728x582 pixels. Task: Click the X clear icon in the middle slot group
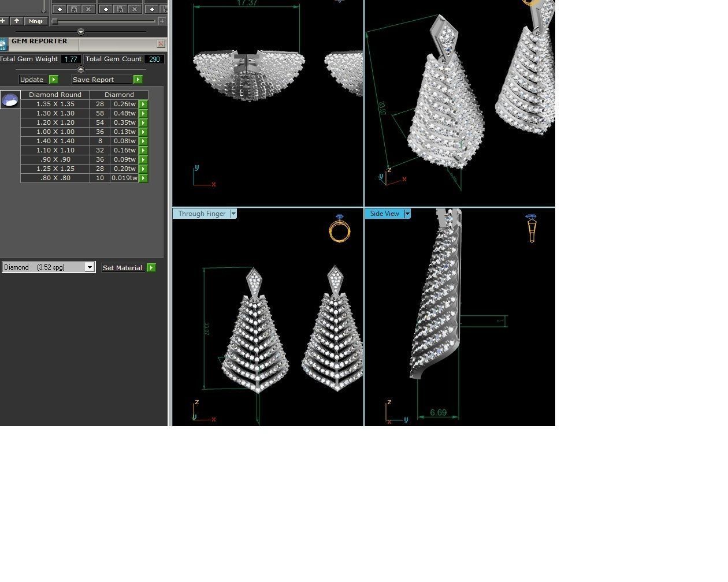point(135,9)
